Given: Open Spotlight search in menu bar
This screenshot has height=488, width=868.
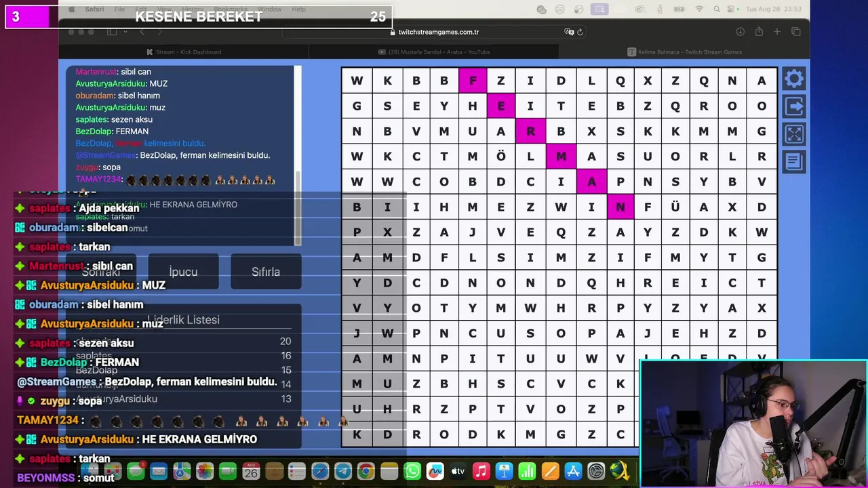Looking at the screenshot, I should pyautogui.click(x=717, y=9).
